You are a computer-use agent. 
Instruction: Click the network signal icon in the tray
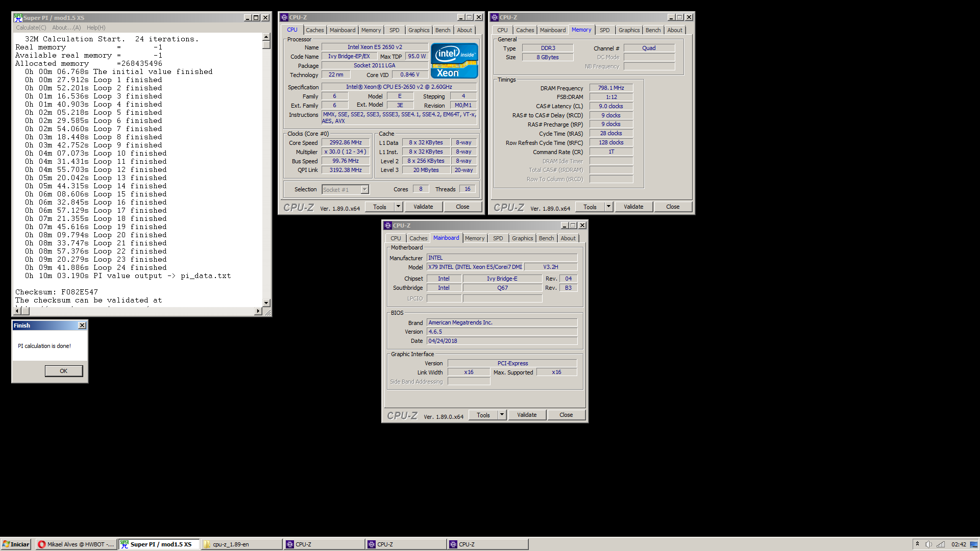click(x=940, y=544)
